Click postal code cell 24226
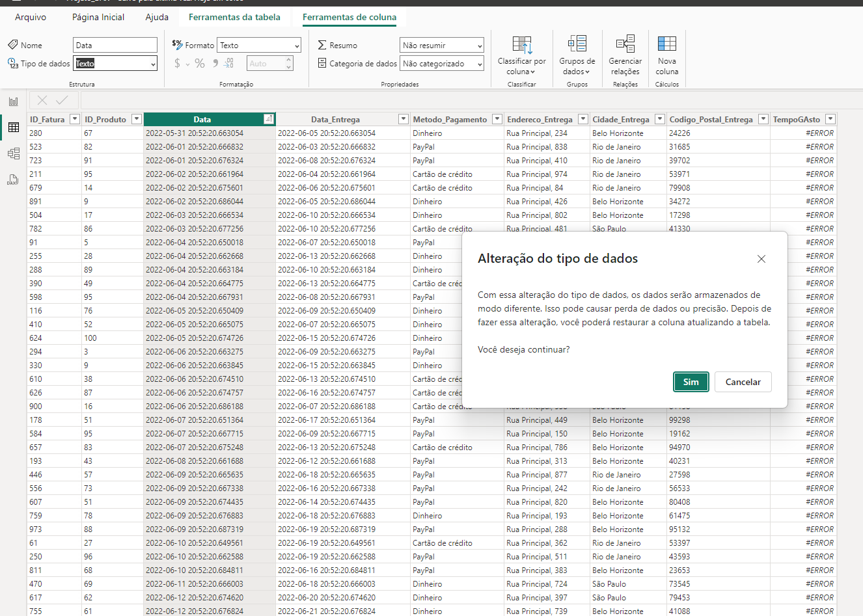 point(719,133)
